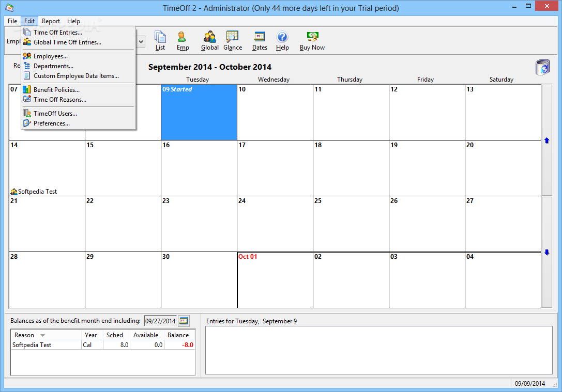The height and width of the screenshot is (392, 562).
Task: Click the Cal year value cell
Action: [92, 345]
